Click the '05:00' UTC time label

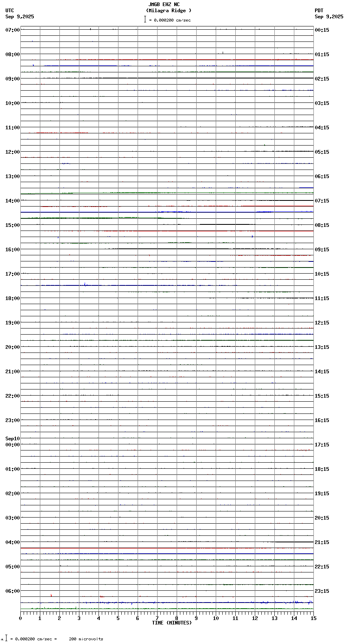pyautogui.click(x=13, y=567)
